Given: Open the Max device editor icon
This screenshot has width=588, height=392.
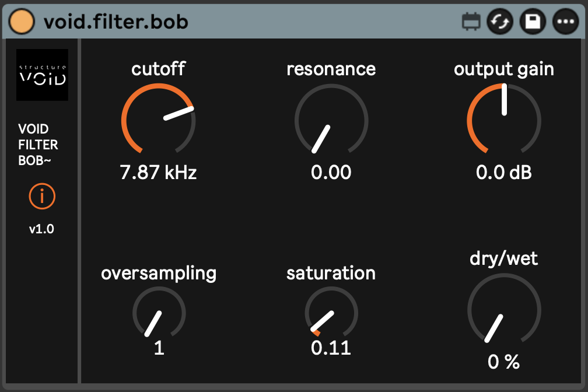Looking at the screenshot, I should (471, 22).
